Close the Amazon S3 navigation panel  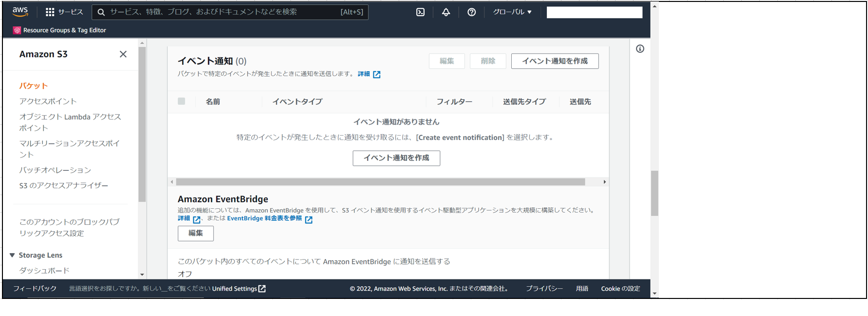click(x=123, y=54)
